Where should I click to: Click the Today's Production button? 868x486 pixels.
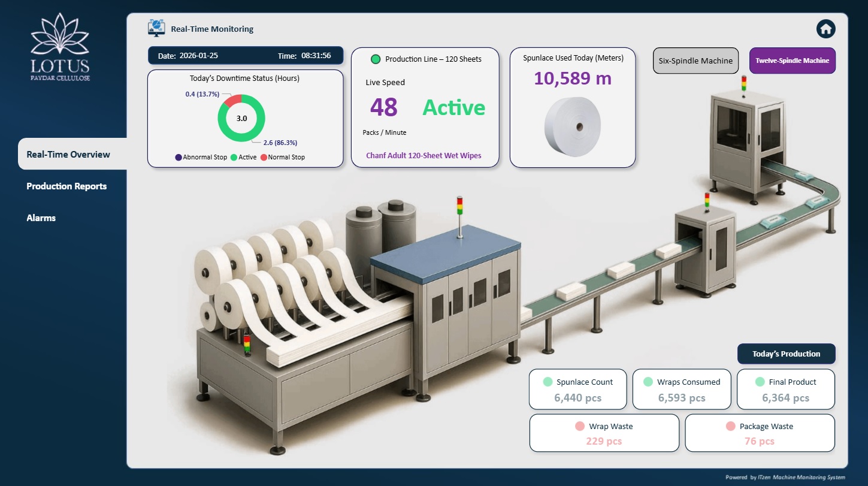[786, 354]
